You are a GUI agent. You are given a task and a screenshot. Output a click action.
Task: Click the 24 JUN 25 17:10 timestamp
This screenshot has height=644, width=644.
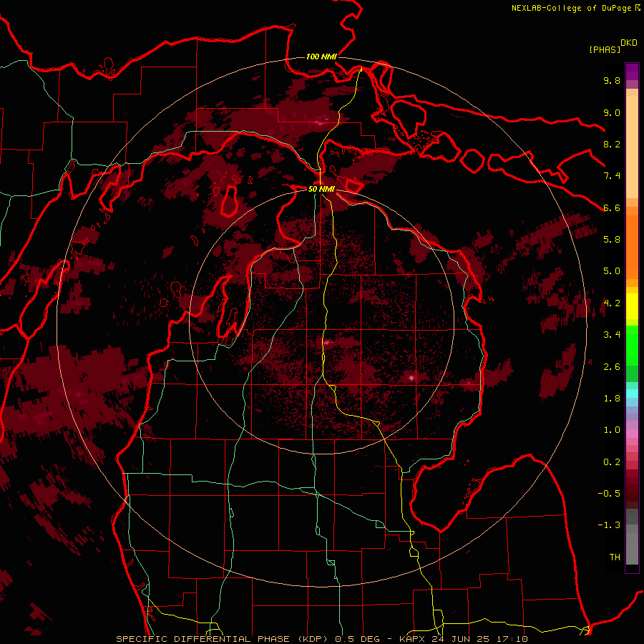[x=480, y=639]
